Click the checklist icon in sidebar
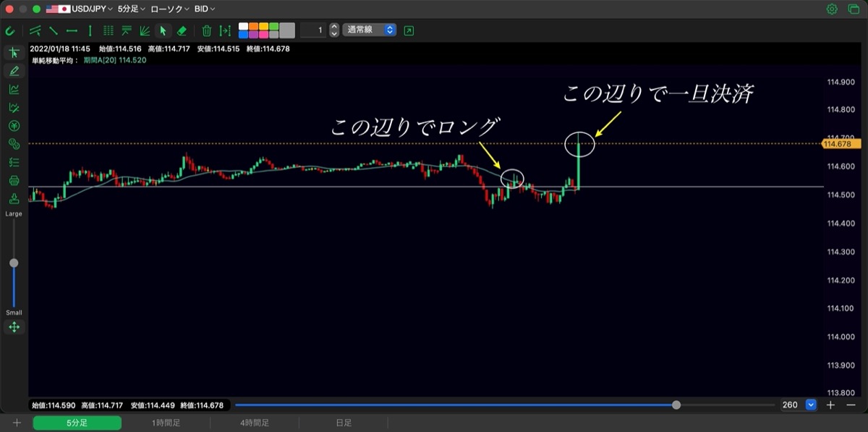Viewport: 868px width, 432px height. coord(14,162)
